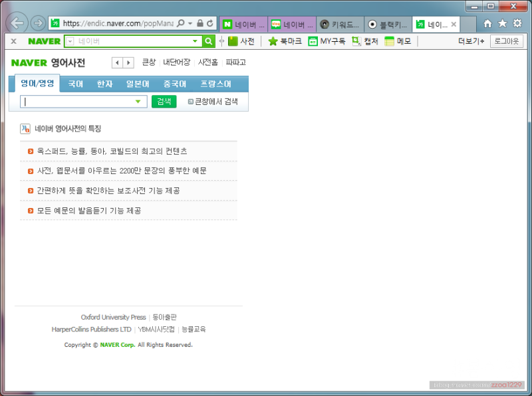Open toolbar search type selector at left

[70, 41]
